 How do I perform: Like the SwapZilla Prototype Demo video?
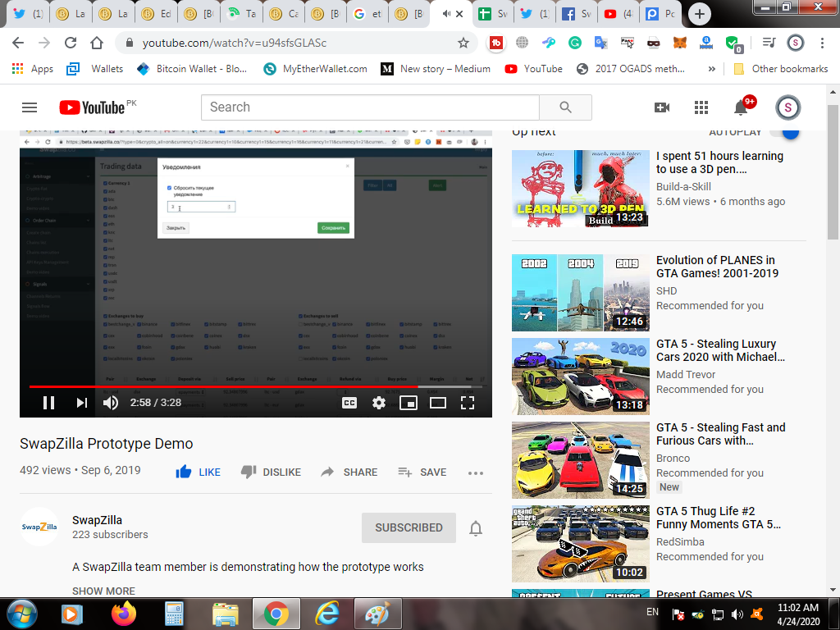198,472
